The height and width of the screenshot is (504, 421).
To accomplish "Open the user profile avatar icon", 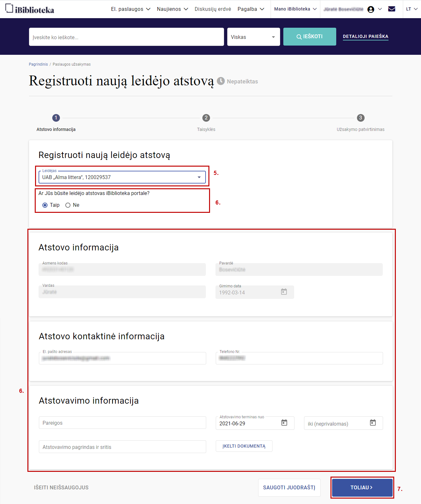I will point(371,9).
